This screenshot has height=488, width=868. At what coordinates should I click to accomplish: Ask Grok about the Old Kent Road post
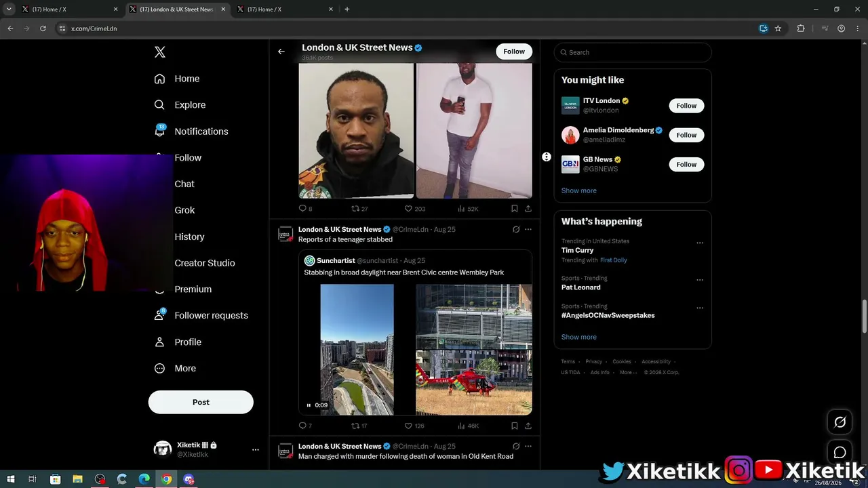[x=516, y=447]
